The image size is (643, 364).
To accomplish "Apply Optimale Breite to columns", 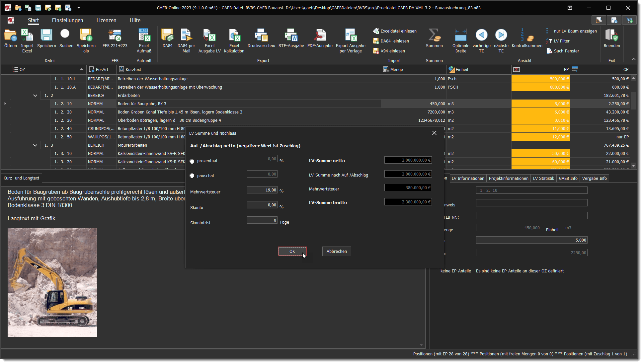I will [x=461, y=40].
